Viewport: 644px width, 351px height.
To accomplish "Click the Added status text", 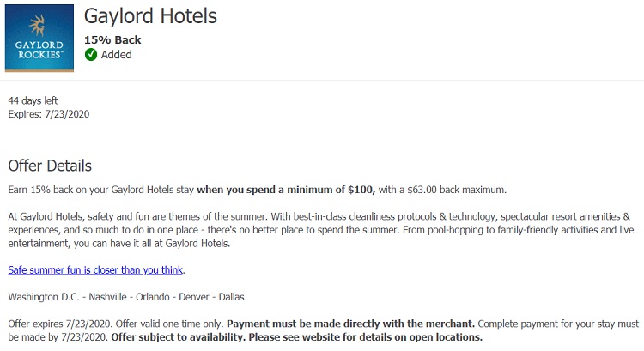I will click(117, 55).
